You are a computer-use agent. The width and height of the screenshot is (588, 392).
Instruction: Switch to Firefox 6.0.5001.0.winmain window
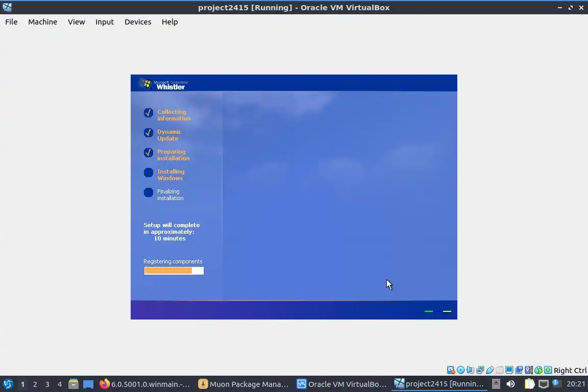tap(145, 384)
